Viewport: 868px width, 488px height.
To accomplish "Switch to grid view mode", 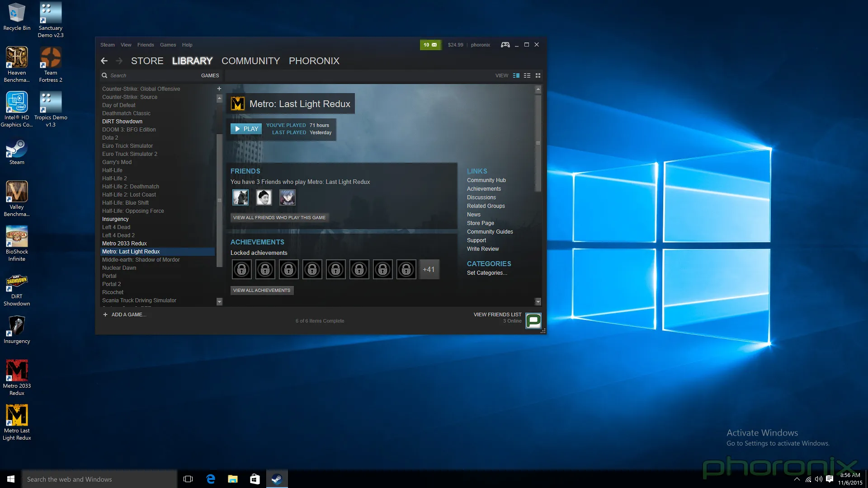I will pos(538,75).
